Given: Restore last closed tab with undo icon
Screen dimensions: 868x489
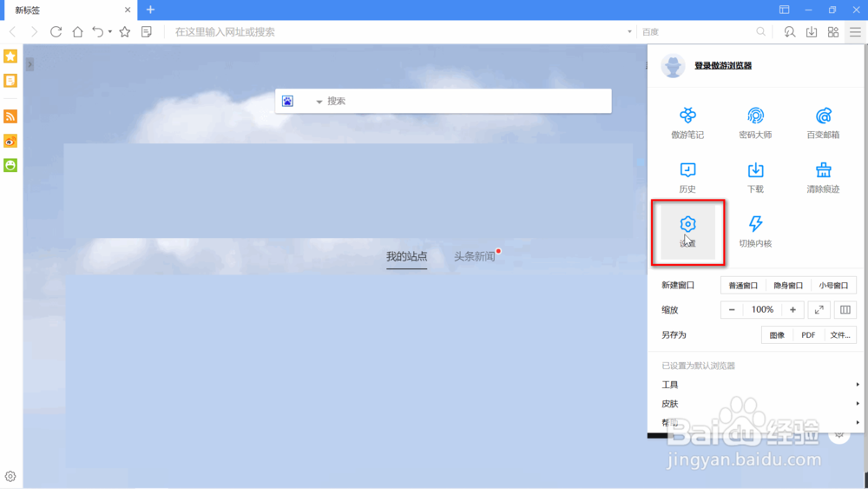Looking at the screenshot, I should tap(98, 32).
